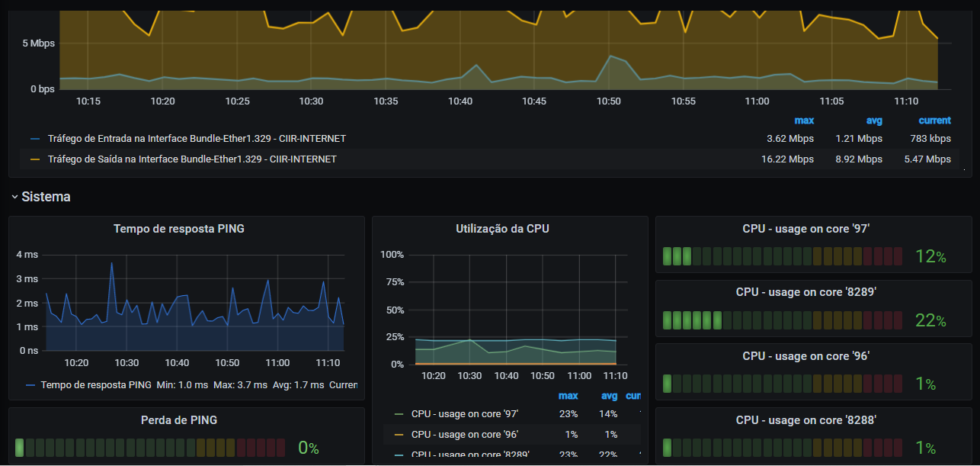Viewport: 980px width, 466px height.
Task: Open color picker for the PING legend blue swatch
Action: pyautogui.click(x=30, y=386)
